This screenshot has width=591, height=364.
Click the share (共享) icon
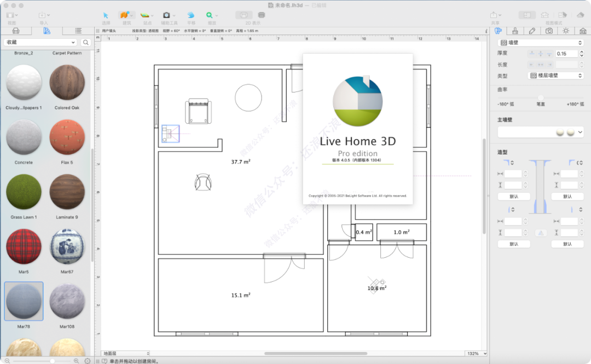pos(494,15)
